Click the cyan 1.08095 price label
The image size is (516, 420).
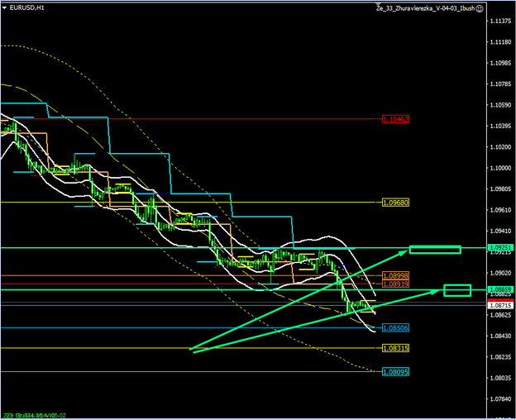click(396, 372)
